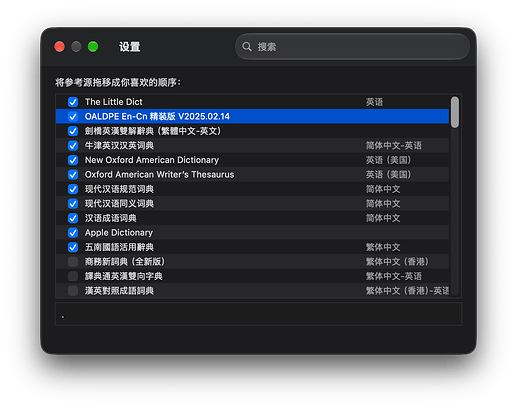The image size is (517, 408).
Task: Enable 漢英對照成語詞典 checkbox
Action: pyautogui.click(x=73, y=291)
